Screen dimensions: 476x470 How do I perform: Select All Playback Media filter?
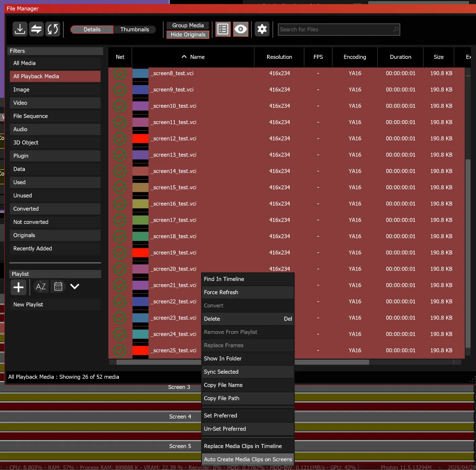pos(55,76)
